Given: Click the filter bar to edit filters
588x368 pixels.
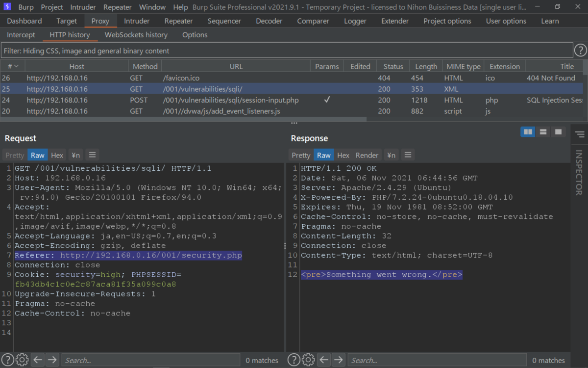Looking at the screenshot, I should pos(287,51).
